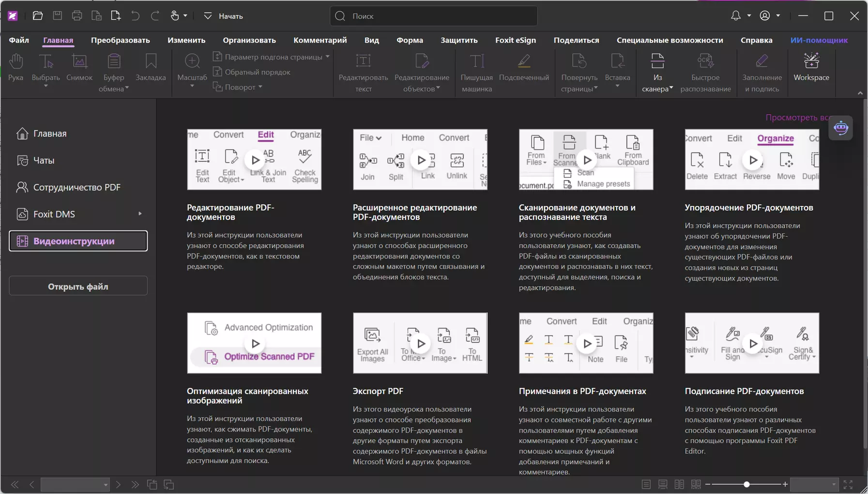Go to first page arrow in status bar
The width and height of the screenshot is (868, 494).
click(x=15, y=484)
